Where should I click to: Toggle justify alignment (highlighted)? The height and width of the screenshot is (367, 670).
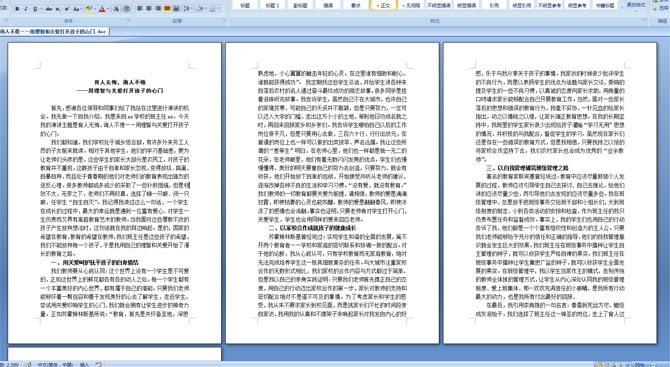click(x=167, y=8)
